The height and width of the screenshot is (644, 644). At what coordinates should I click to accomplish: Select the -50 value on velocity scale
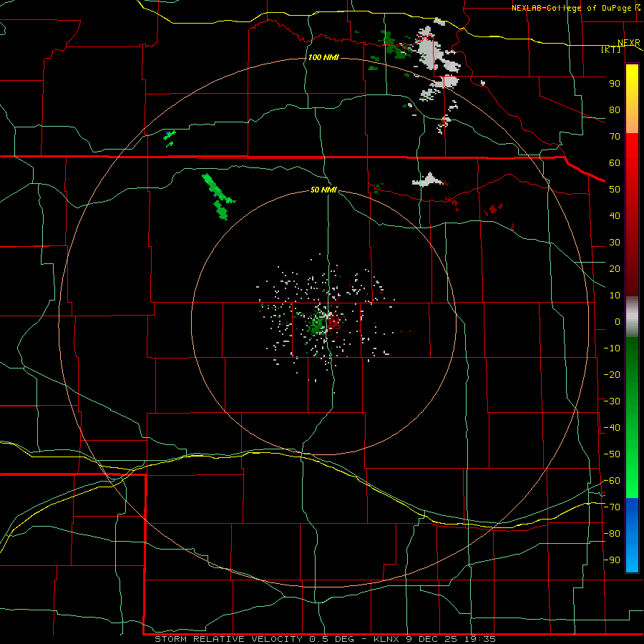(612, 454)
